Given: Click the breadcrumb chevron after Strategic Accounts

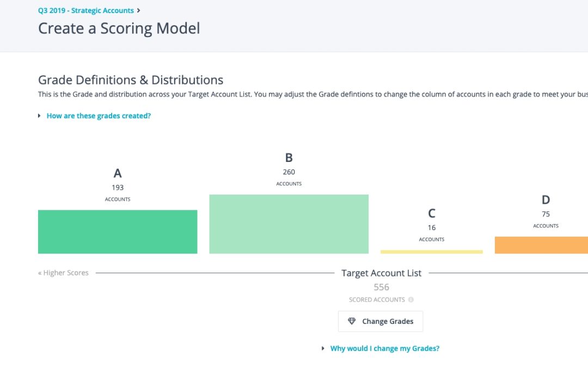Looking at the screenshot, I should [138, 10].
